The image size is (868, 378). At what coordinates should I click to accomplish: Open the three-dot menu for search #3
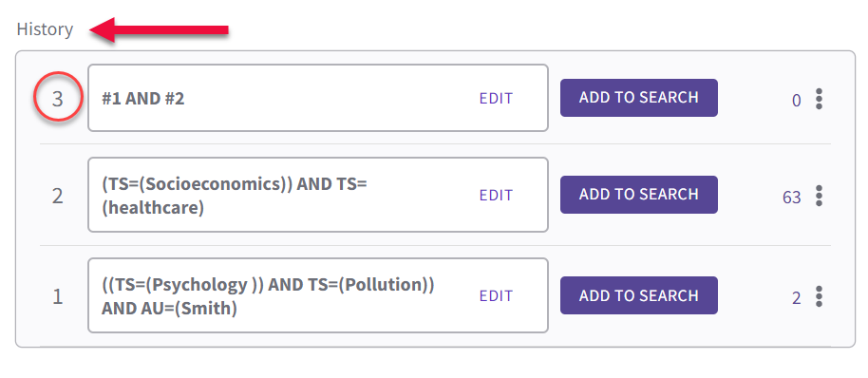(819, 99)
